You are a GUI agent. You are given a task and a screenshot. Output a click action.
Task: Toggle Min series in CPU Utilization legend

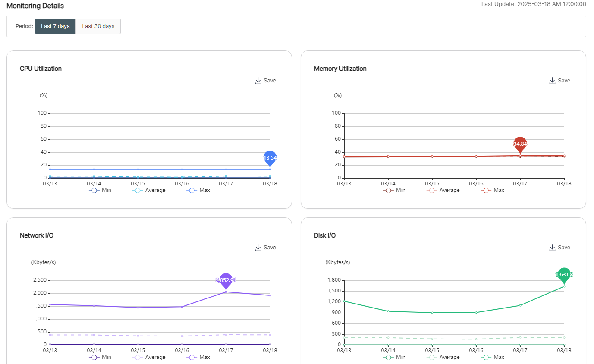pos(100,190)
